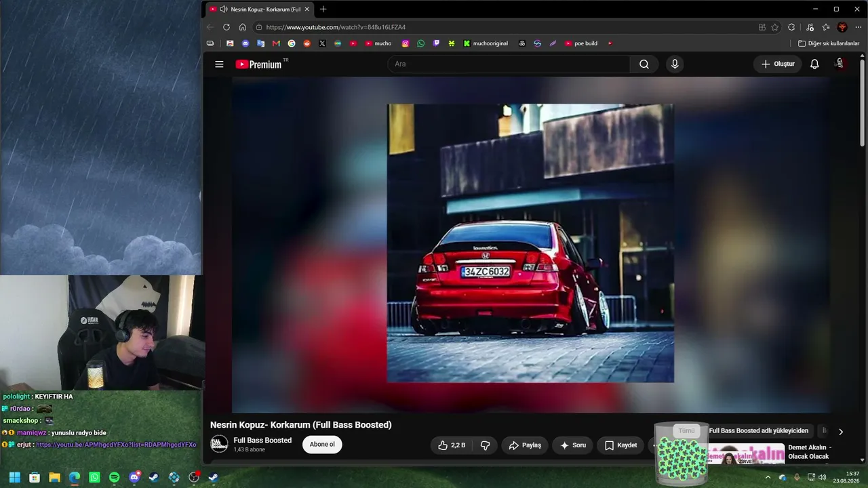This screenshot has height=488, width=868.
Task: Click the Soru ask button
Action: coord(573,445)
